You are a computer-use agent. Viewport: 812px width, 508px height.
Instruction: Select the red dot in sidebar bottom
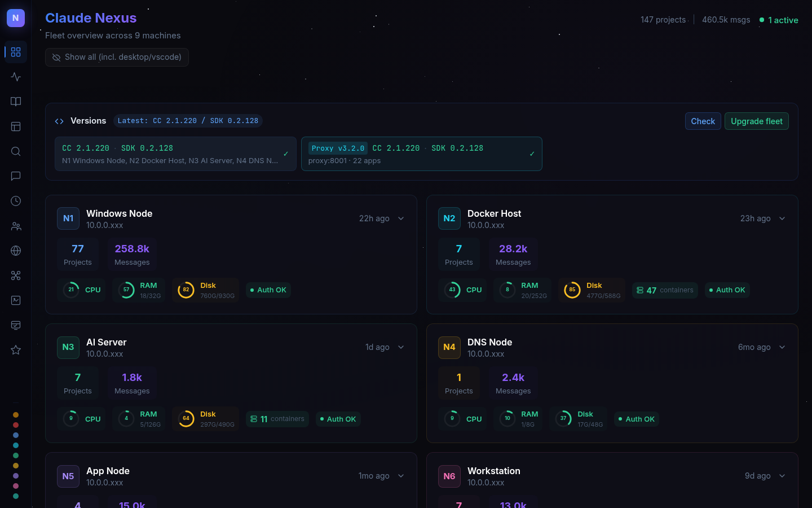click(16, 425)
